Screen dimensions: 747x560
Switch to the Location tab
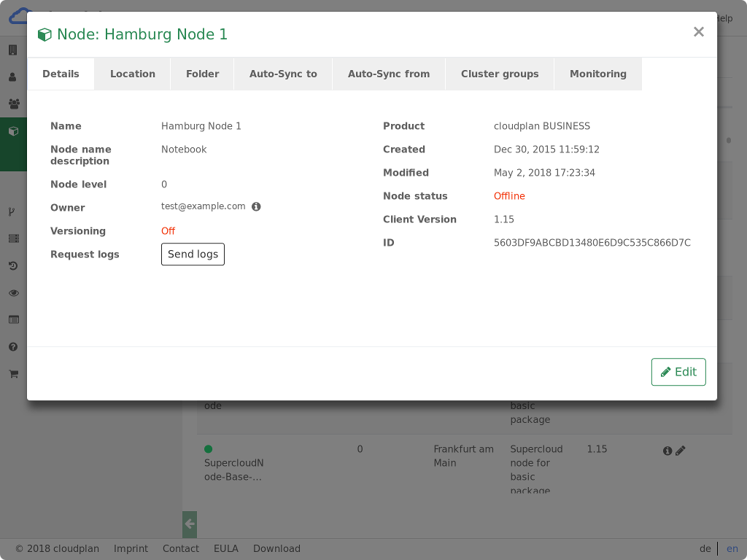[x=133, y=74]
